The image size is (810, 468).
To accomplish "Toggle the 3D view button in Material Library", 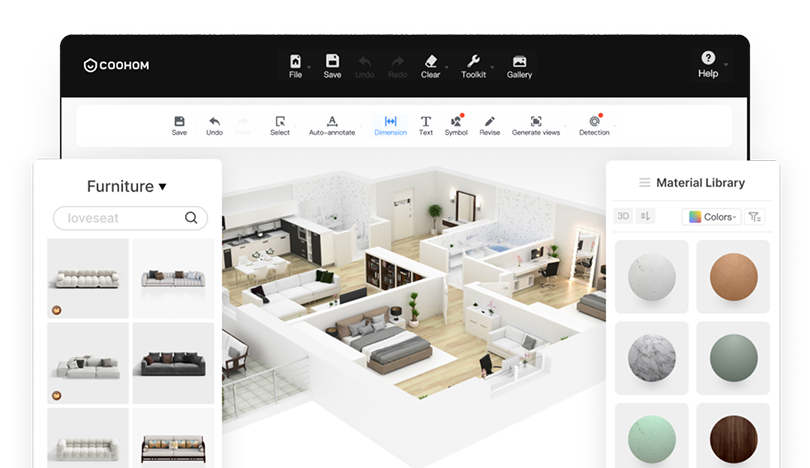I will 623,216.
